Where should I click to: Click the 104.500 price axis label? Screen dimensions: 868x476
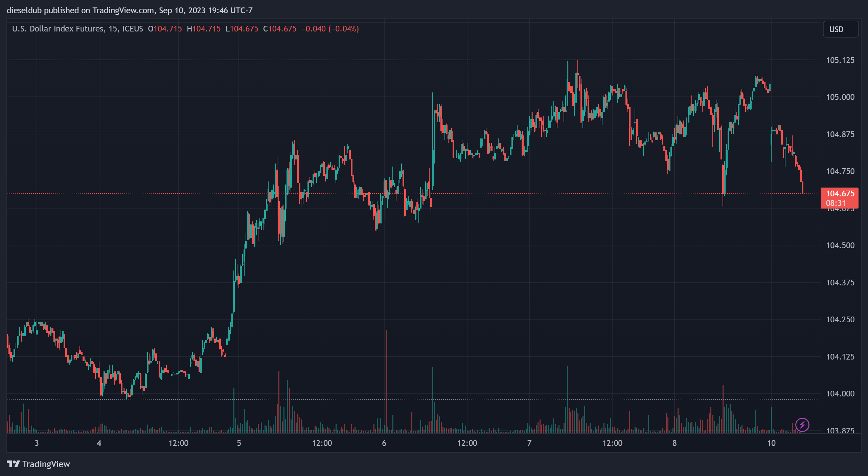click(x=840, y=245)
